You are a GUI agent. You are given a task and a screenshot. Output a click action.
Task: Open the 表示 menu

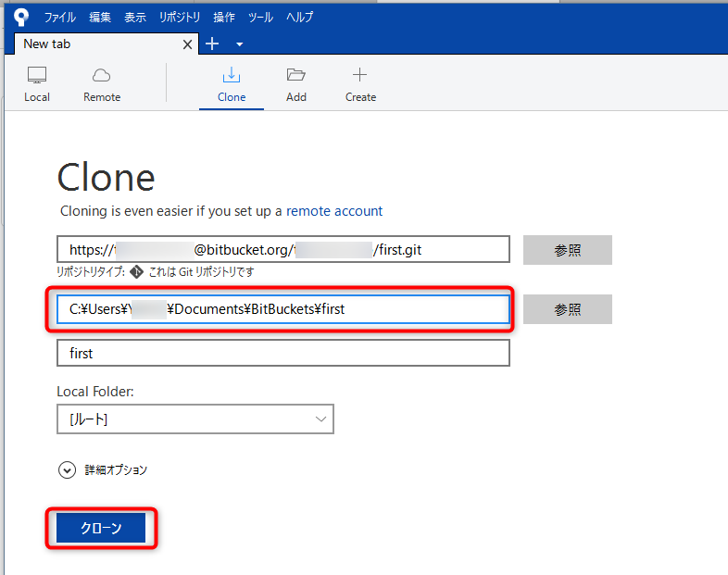[x=135, y=18]
